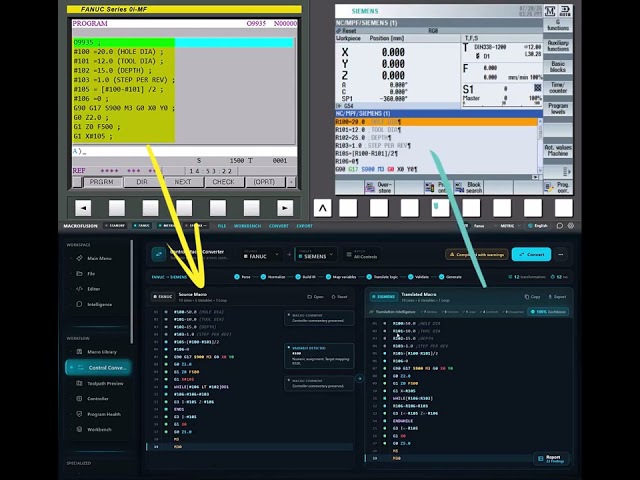Open the FILE menu

(x=222, y=226)
